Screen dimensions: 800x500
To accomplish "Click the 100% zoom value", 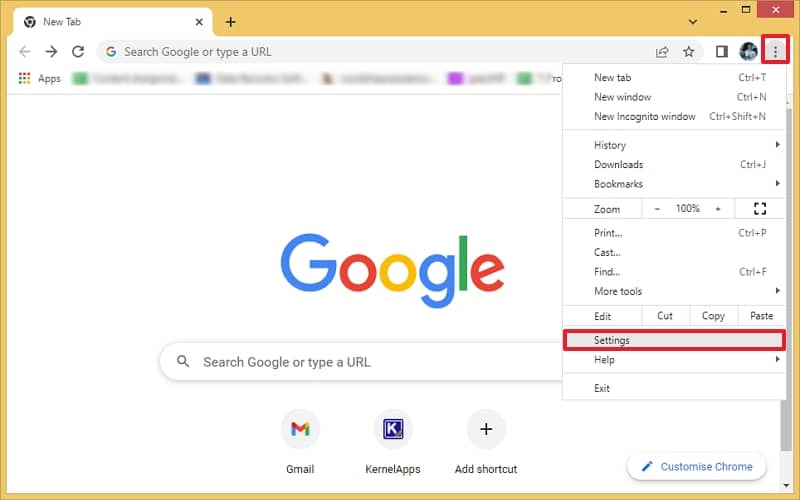I will (x=687, y=209).
